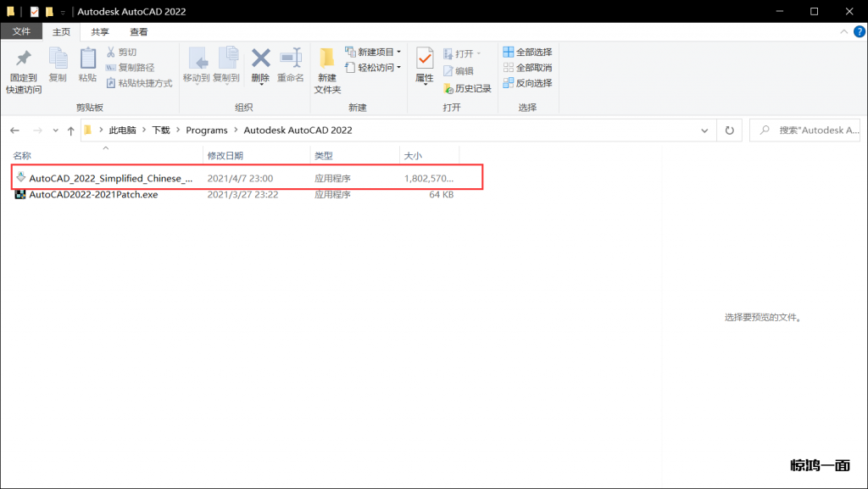The height and width of the screenshot is (489, 868).
Task: Click Invert Selection (反向选择) option
Action: tap(527, 83)
